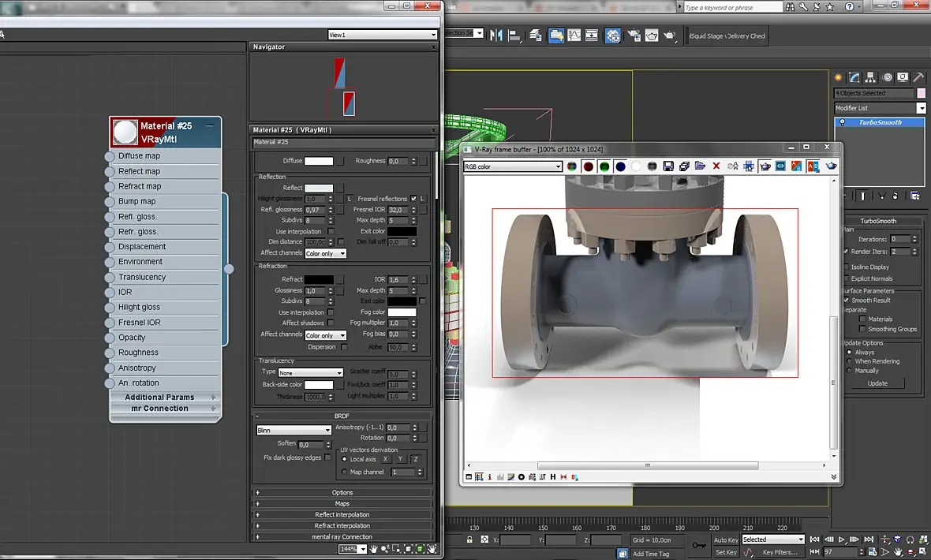This screenshot has height=560, width=931.
Task: Toggle Fresnel reflections checkbox
Action: pos(413,199)
